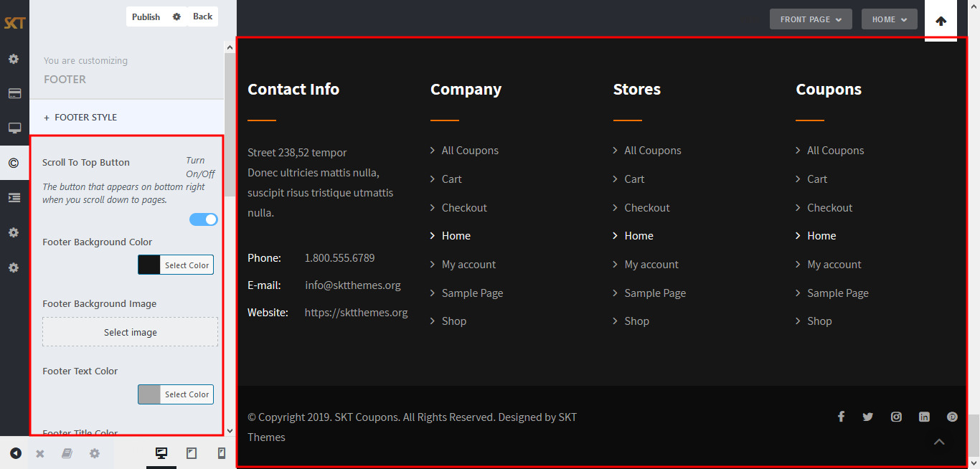The height and width of the screenshot is (469, 980).
Task: Pick the Footer Text Color swatch
Action: coord(149,394)
